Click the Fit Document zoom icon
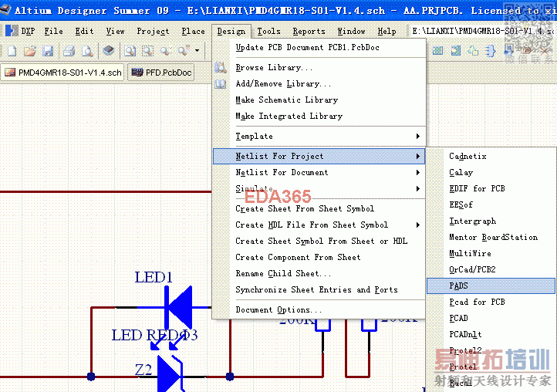The height and width of the screenshot is (392, 557). click(x=130, y=51)
